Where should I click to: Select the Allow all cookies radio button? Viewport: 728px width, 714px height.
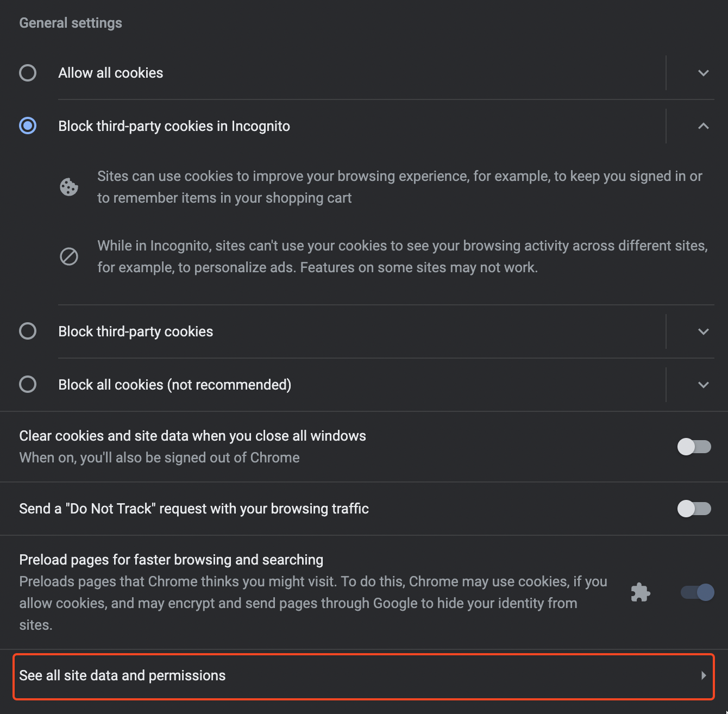(28, 73)
